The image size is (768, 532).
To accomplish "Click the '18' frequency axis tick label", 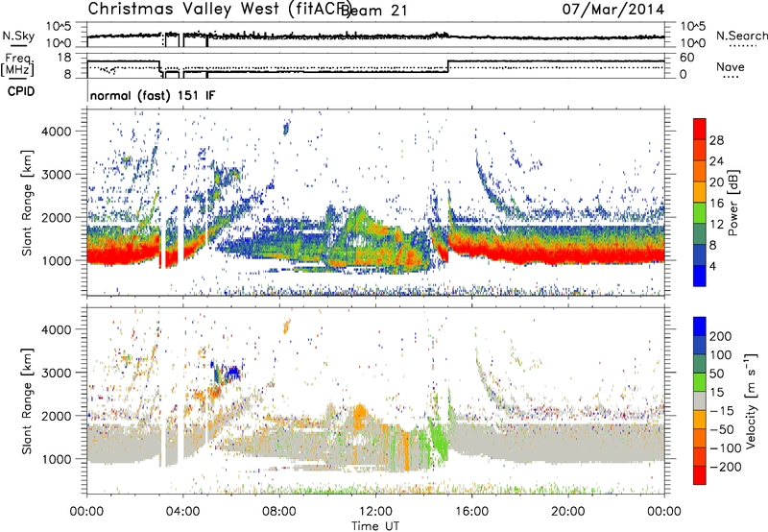I will tap(63, 58).
